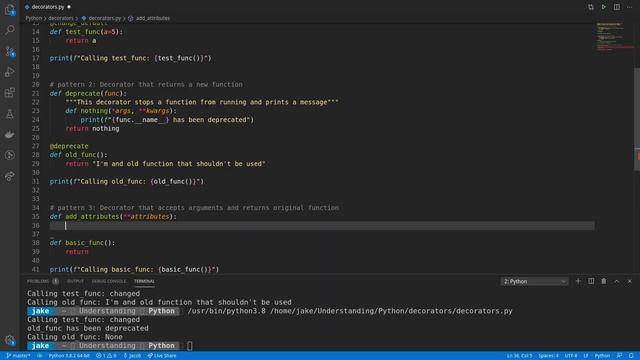Switch to the DEBUG CONSOLE panel tab
The image size is (640, 360).
click(109, 281)
